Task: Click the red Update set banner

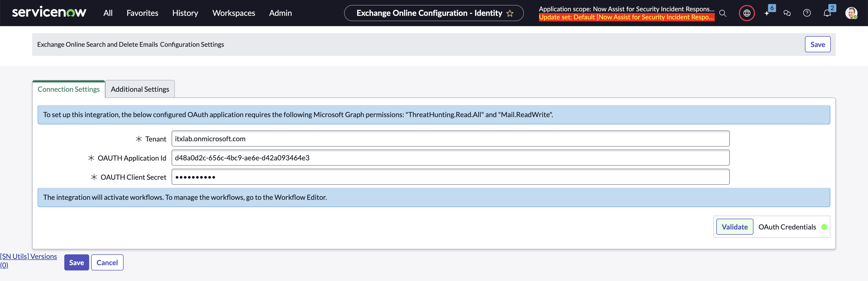Action: [626, 17]
